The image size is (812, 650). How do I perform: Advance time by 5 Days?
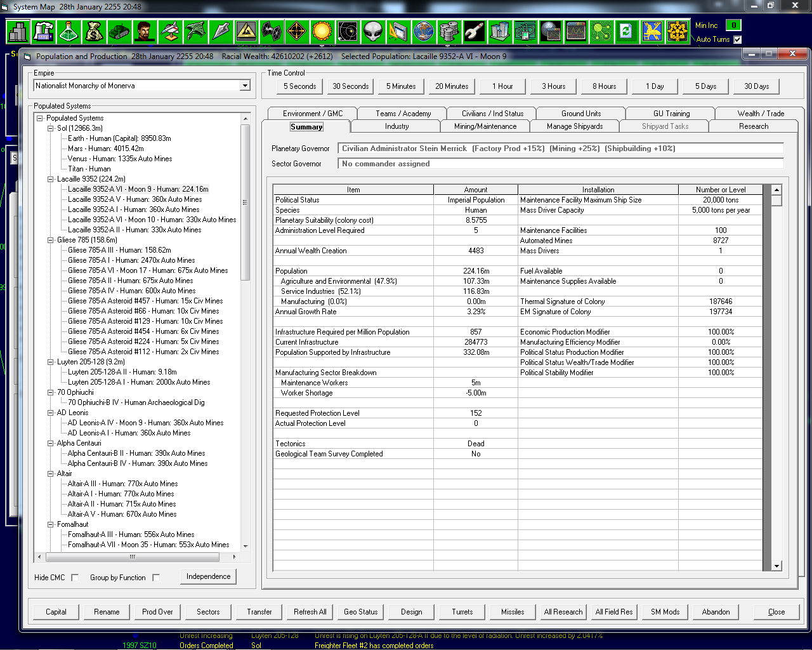(705, 86)
